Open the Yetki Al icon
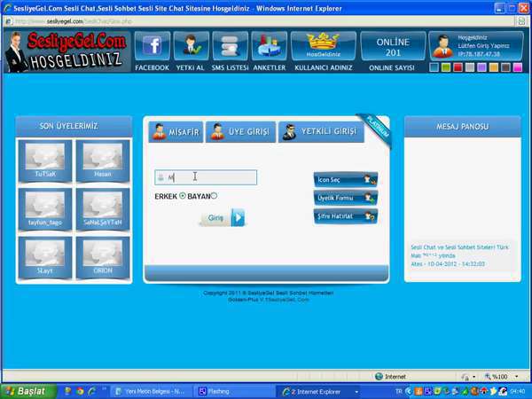Screen dimensions: 532x399 point(192,46)
